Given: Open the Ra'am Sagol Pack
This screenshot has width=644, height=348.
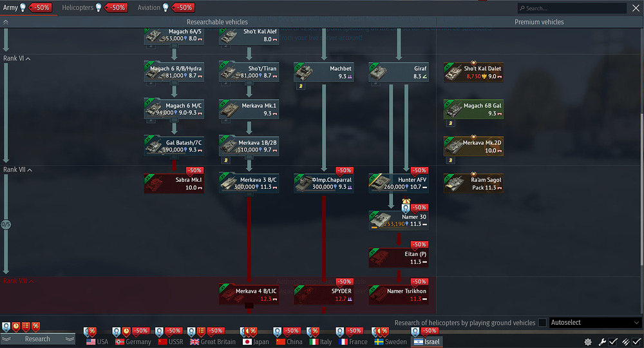Looking at the screenshot, I should (x=473, y=183).
